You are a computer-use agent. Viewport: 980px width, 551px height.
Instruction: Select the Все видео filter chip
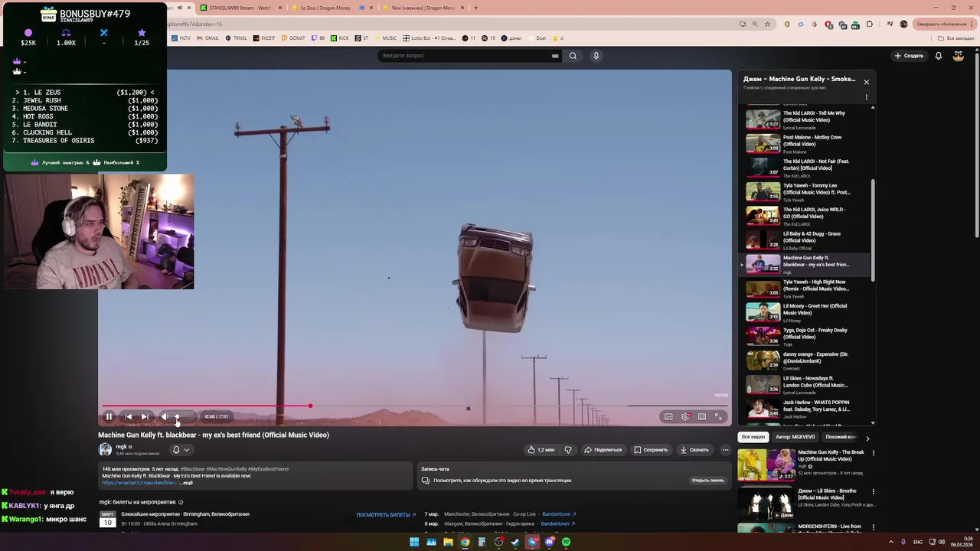[753, 437]
